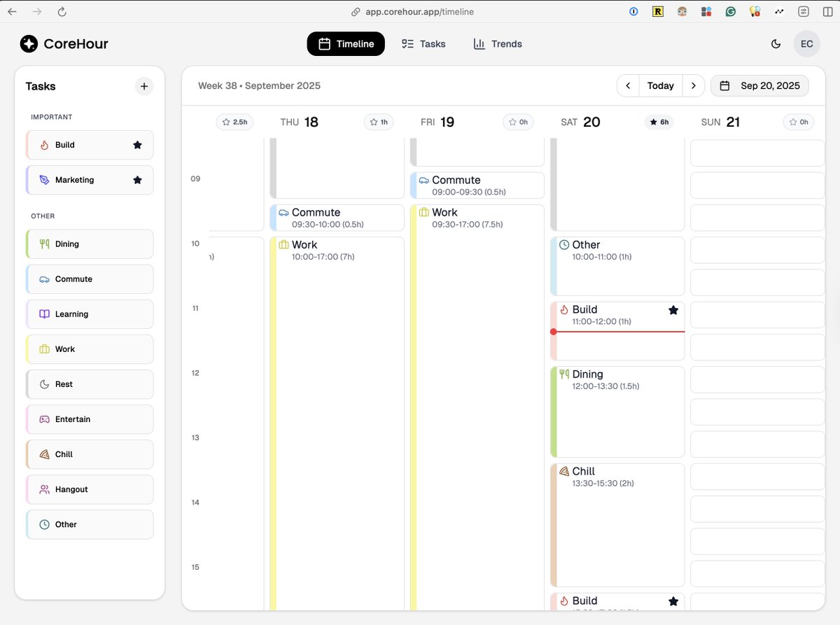The width and height of the screenshot is (840, 625).
Task: Go to the next week
Action: tap(693, 85)
